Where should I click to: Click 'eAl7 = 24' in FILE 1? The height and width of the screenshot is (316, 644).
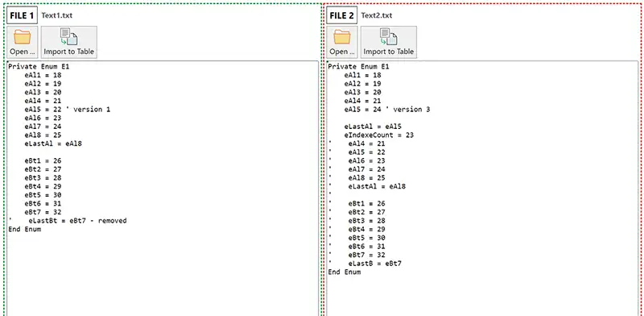(43, 127)
